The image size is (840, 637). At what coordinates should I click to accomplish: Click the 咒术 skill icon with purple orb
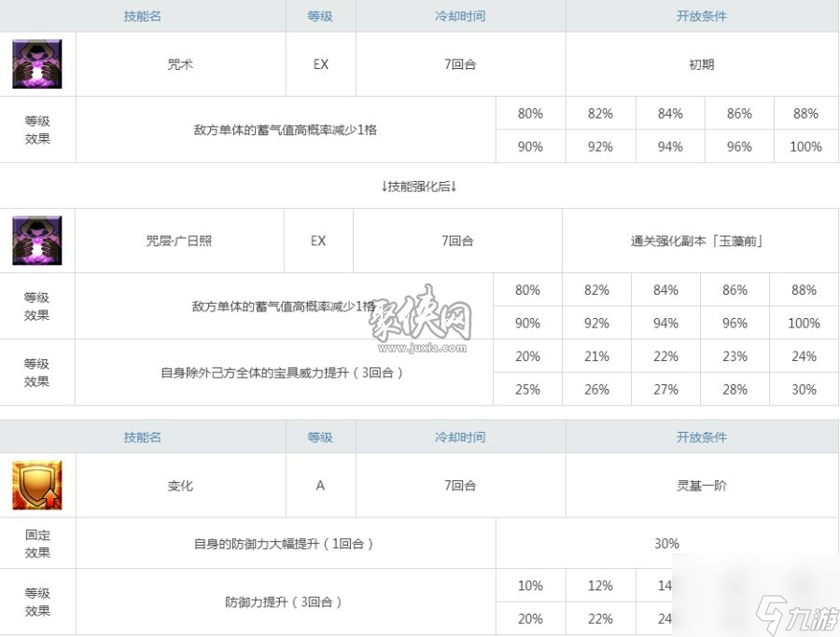coord(37,64)
